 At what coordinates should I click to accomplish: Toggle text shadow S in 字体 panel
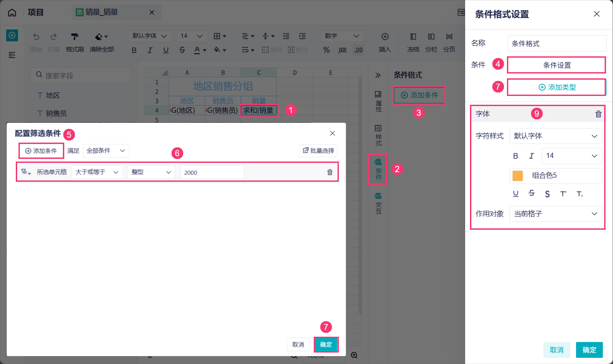click(x=547, y=194)
